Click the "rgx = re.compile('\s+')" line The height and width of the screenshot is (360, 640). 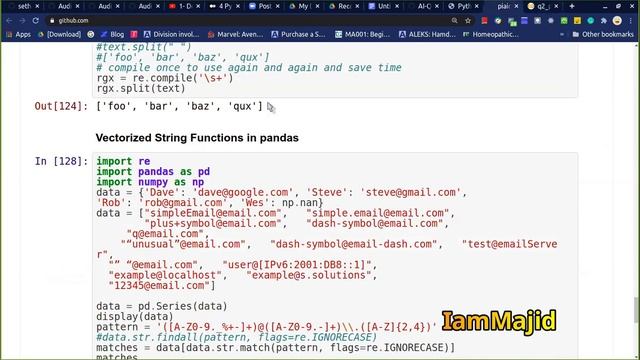click(x=165, y=78)
